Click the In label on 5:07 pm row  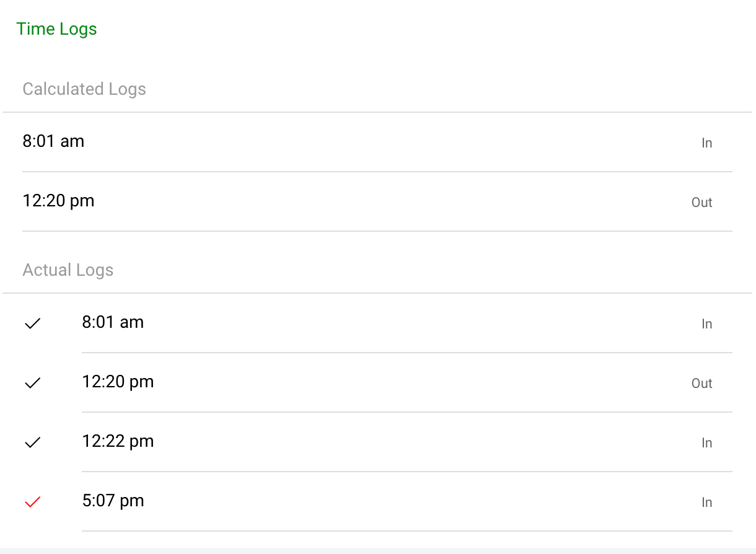click(706, 503)
